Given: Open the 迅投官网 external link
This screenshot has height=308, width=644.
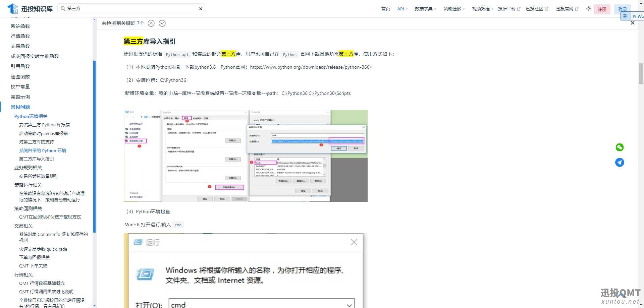Looking at the screenshot, I should coord(567,9).
